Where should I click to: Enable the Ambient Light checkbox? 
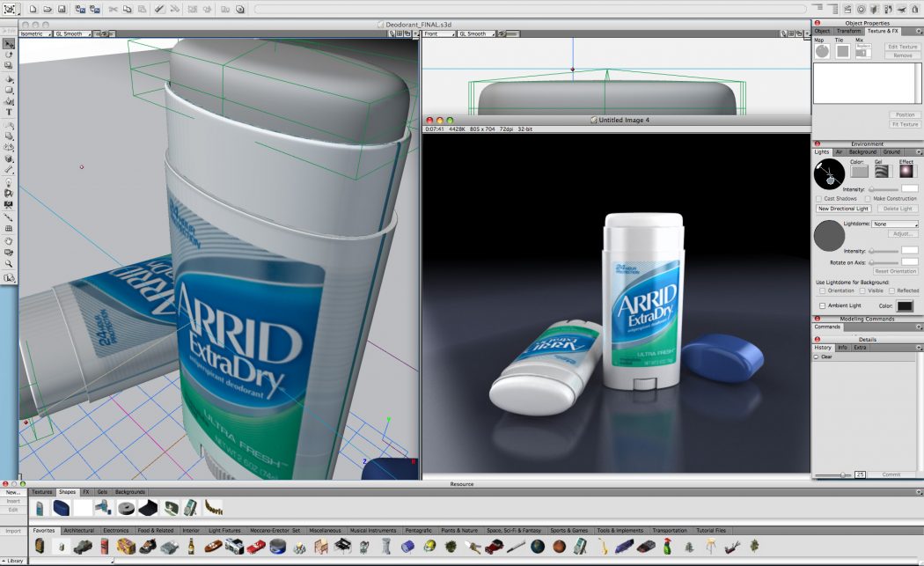[x=822, y=305]
